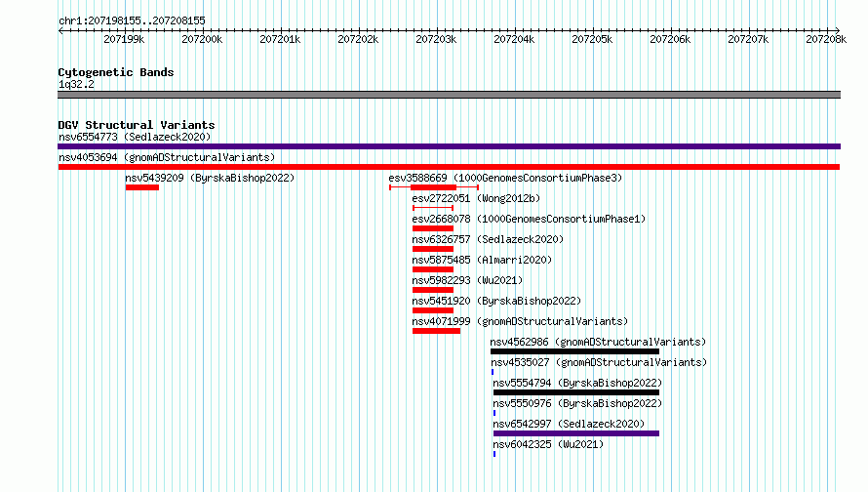Open nsv4562986 (gnomADStructuralVariants) label

tap(599, 342)
